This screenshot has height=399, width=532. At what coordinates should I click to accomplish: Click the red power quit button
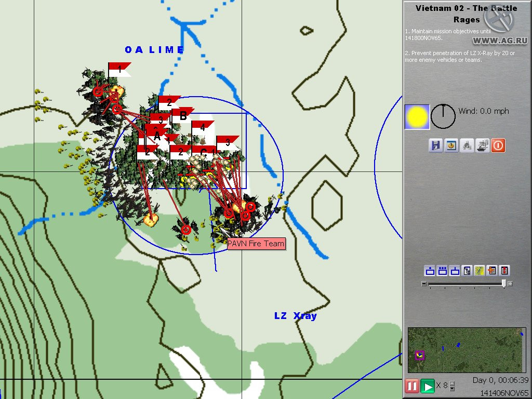pyautogui.click(x=498, y=145)
